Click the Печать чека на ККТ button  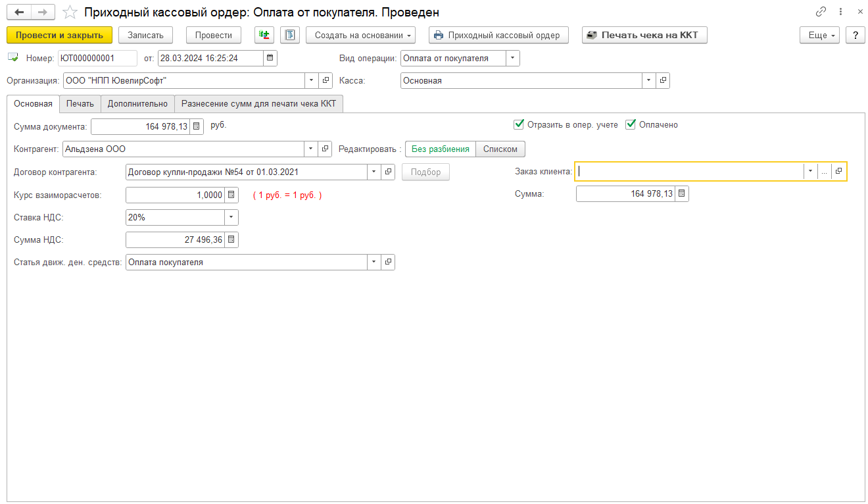pyautogui.click(x=644, y=35)
